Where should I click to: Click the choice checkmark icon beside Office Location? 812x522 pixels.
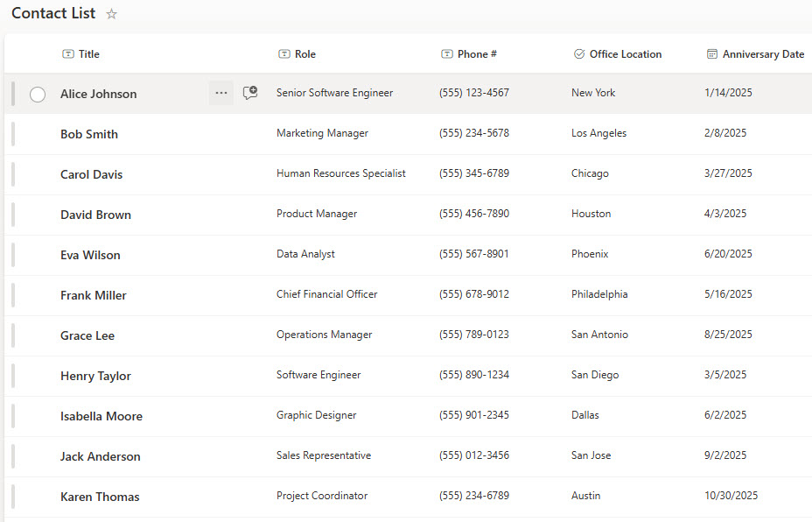(x=578, y=54)
